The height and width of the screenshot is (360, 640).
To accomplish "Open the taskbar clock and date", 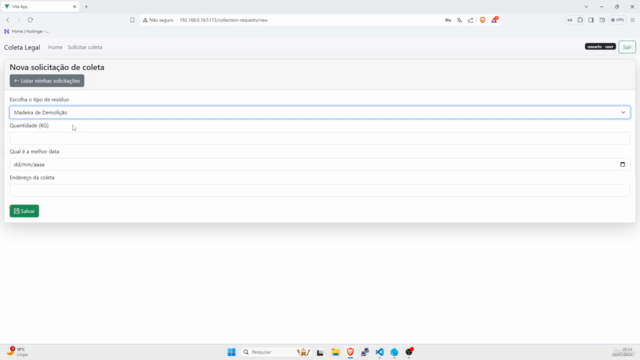I will coord(622,352).
